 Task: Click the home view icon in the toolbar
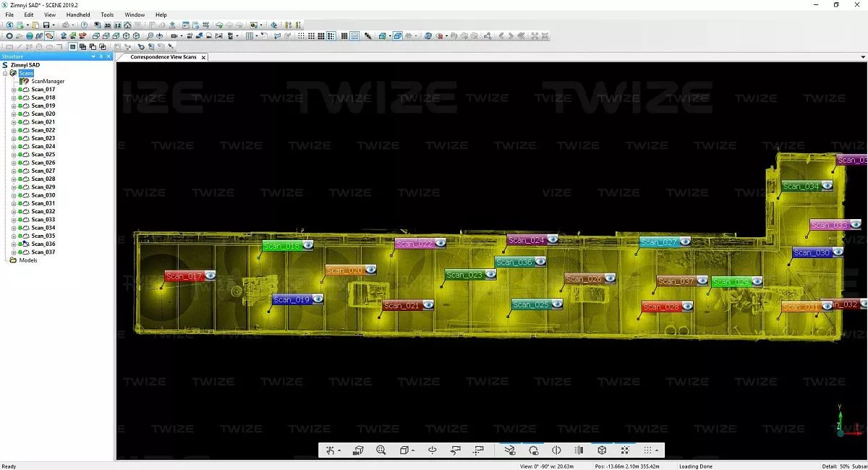coord(127,25)
